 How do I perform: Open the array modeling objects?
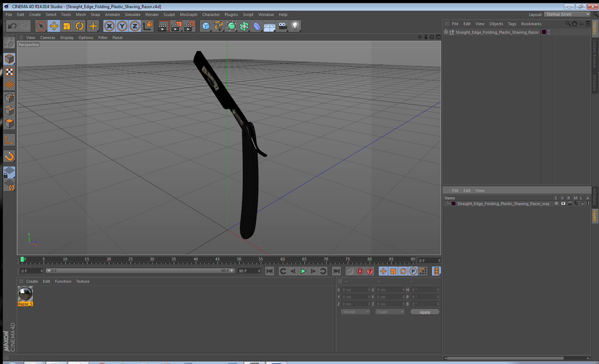click(x=244, y=26)
